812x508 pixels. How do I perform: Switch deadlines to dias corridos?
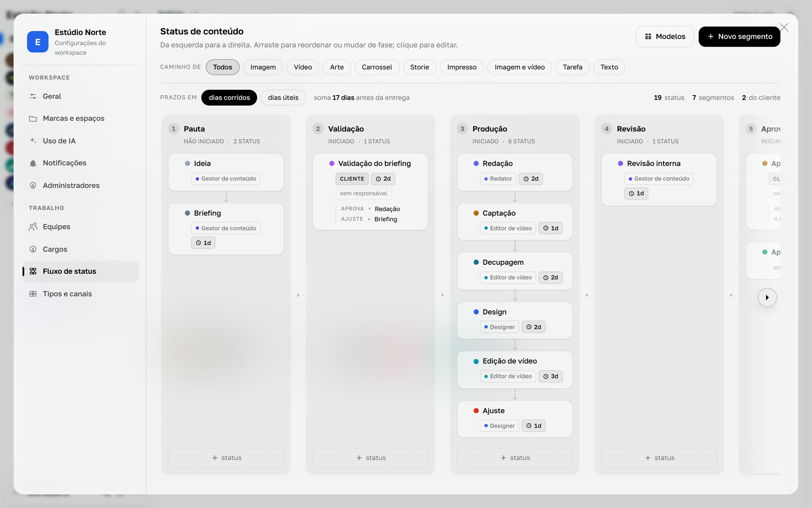[229, 97]
